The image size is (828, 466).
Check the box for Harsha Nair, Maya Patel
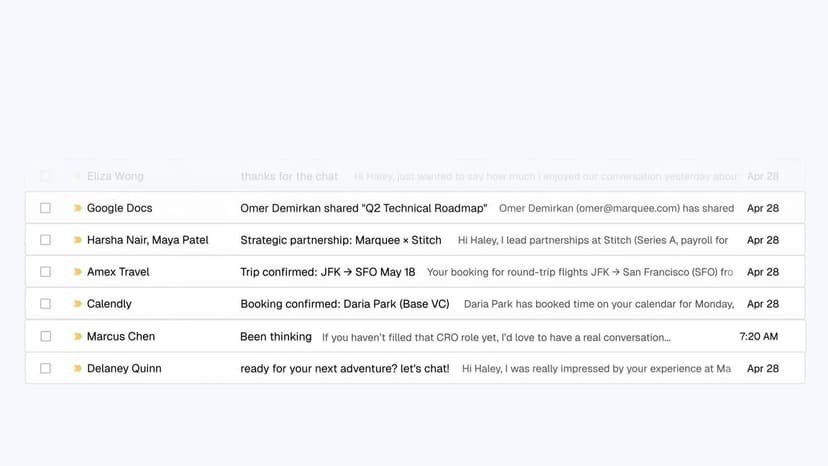click(x=45, y=240)
